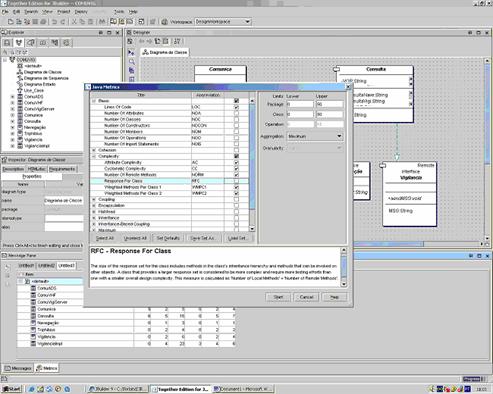The width and height of the screenshot is (493, 394).
Task: Click the Package lower limit field
Action: pos(300,104)
